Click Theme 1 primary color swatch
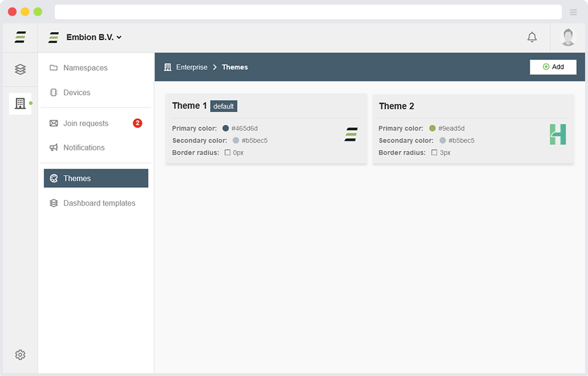Viewport: 588px width, 376px height. point(226,128)
